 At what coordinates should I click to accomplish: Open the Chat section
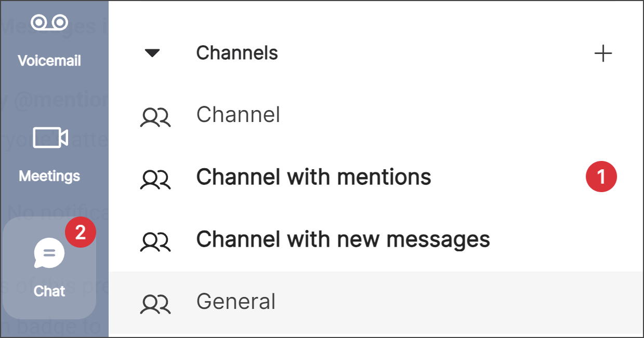tap(49, 270)
